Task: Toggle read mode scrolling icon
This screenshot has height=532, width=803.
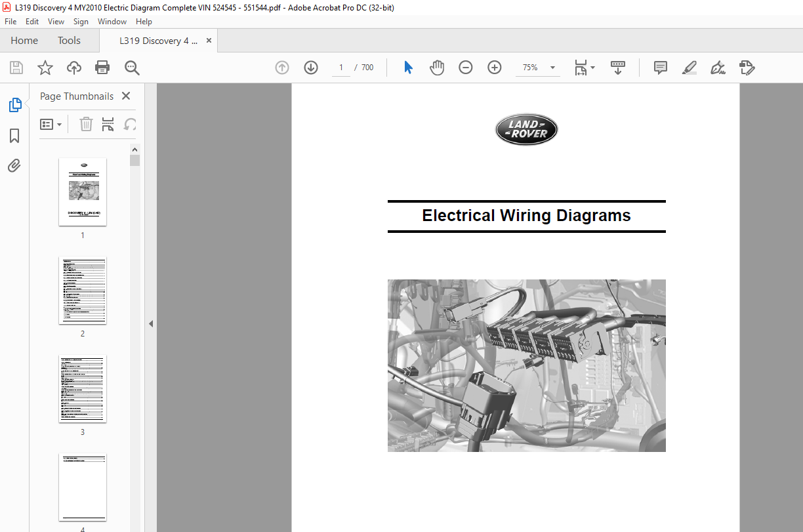Action: click(x=618, y=68)
